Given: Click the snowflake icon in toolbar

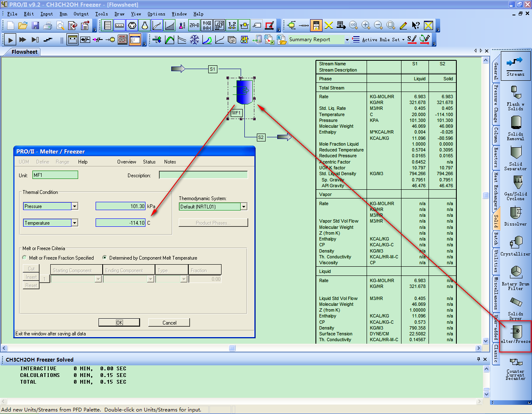Looking at the screenshot, I should (x=195, y=40).
